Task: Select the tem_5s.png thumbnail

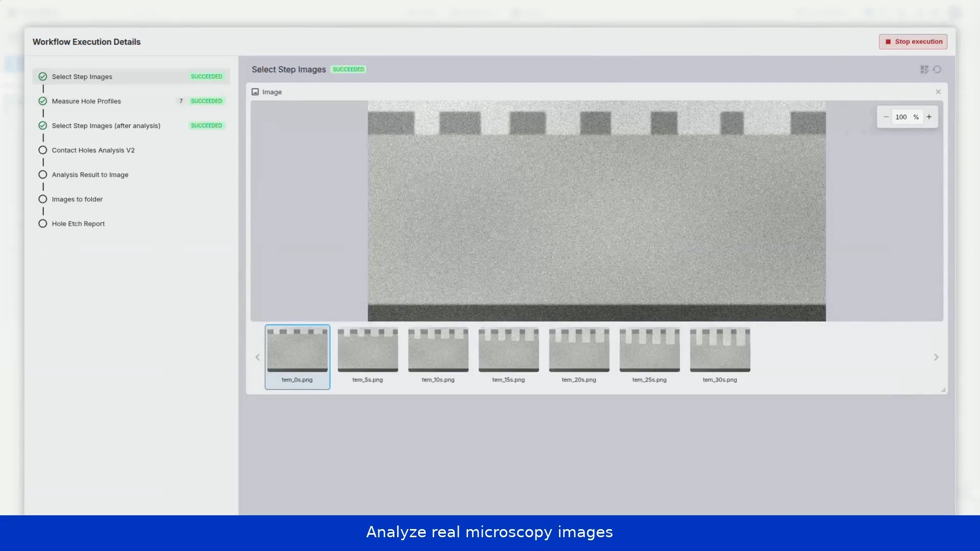Action: 368,356
